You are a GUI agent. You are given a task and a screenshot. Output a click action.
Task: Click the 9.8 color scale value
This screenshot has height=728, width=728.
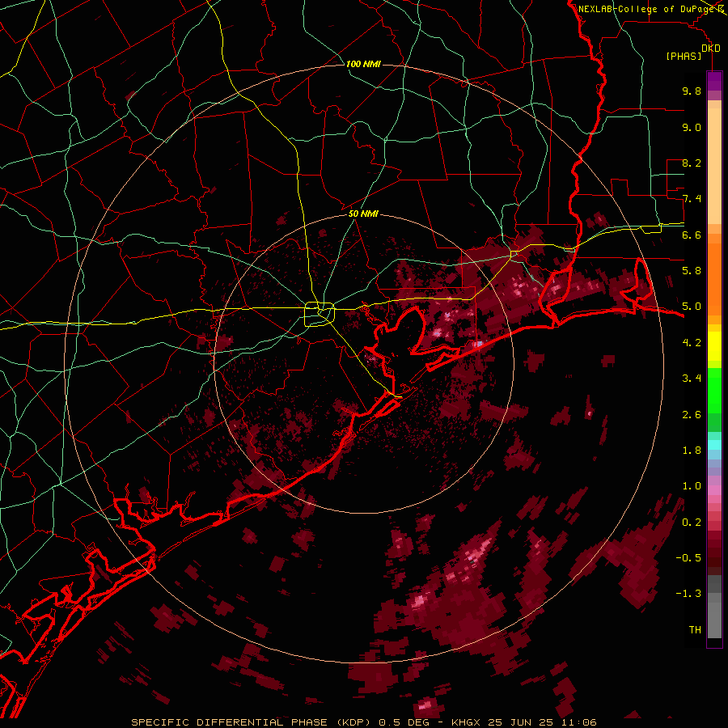(692, 91)
